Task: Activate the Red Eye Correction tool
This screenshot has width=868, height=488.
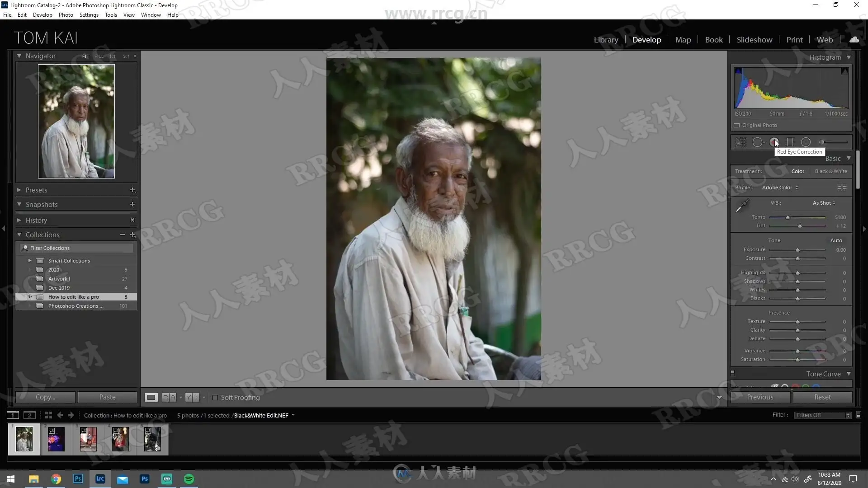Action: pos(774,142)
